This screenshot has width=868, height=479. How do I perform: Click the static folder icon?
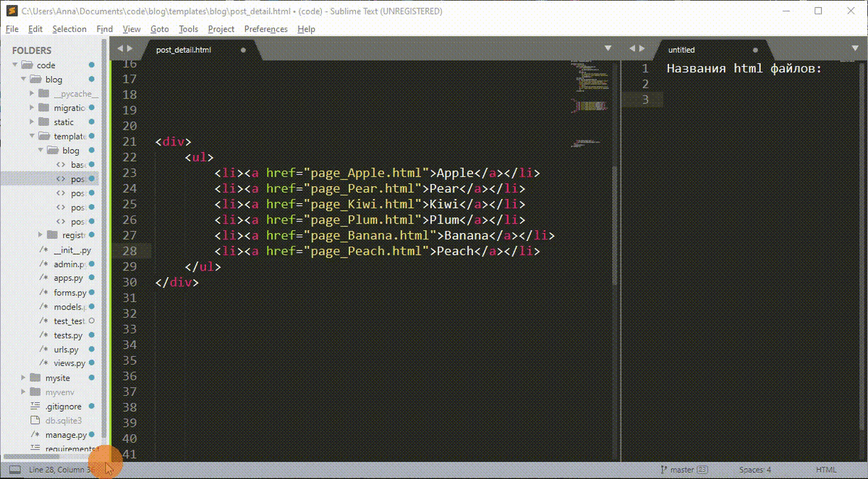[x=44, y=122]
